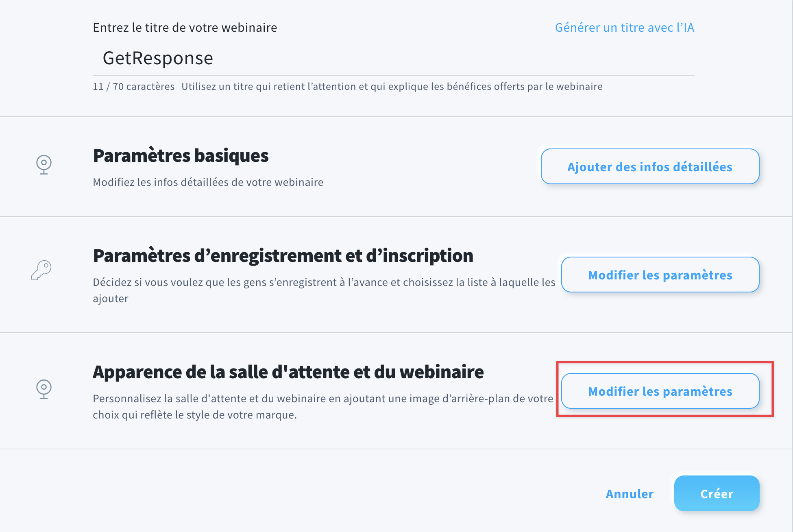Select the Apparence de la salle d'attente heading

(288, 372)
